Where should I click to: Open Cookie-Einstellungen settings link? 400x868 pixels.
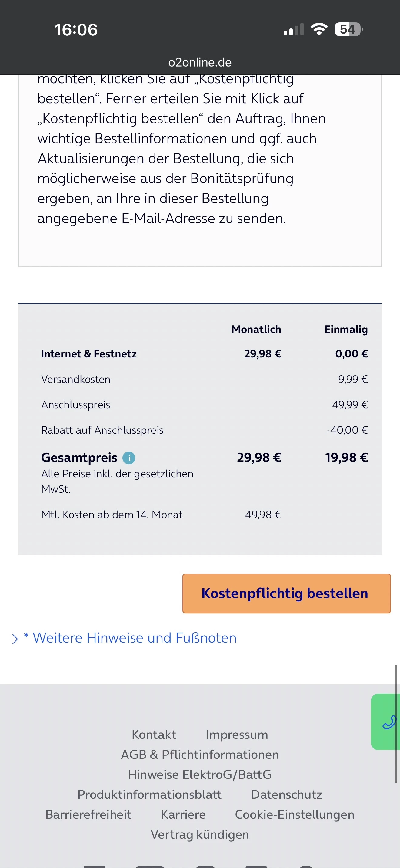[295, 814]
